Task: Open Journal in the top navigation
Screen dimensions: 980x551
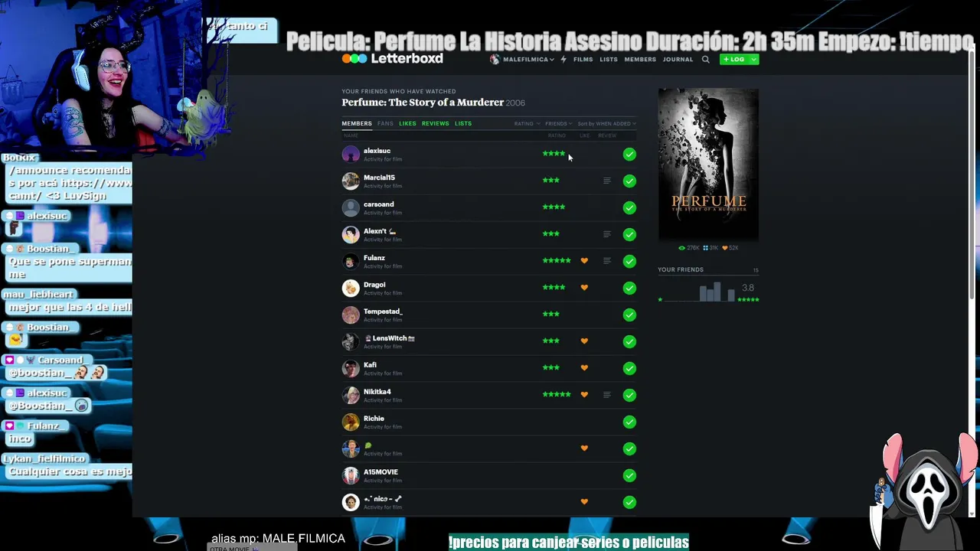Action: point(678,59)
